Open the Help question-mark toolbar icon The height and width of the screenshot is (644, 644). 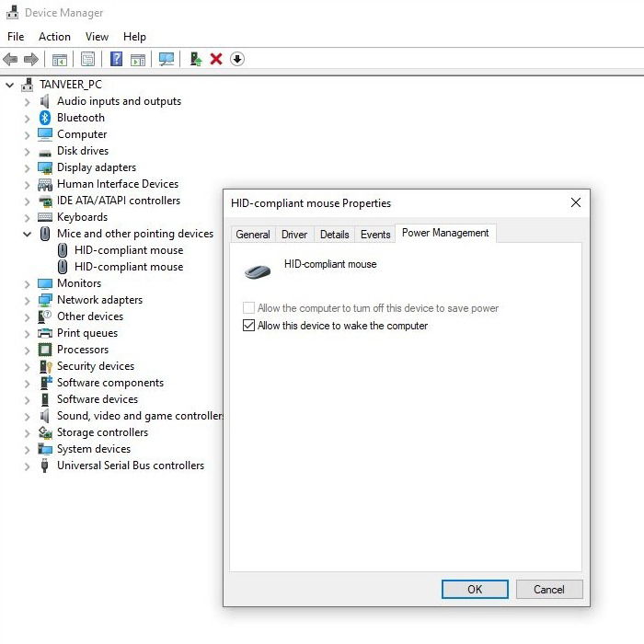(116, 59)
